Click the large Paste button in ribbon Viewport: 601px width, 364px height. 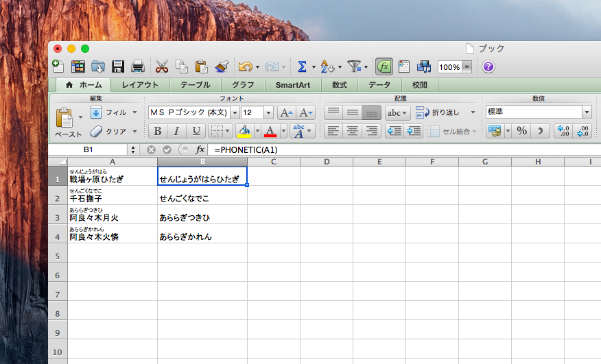64,118
